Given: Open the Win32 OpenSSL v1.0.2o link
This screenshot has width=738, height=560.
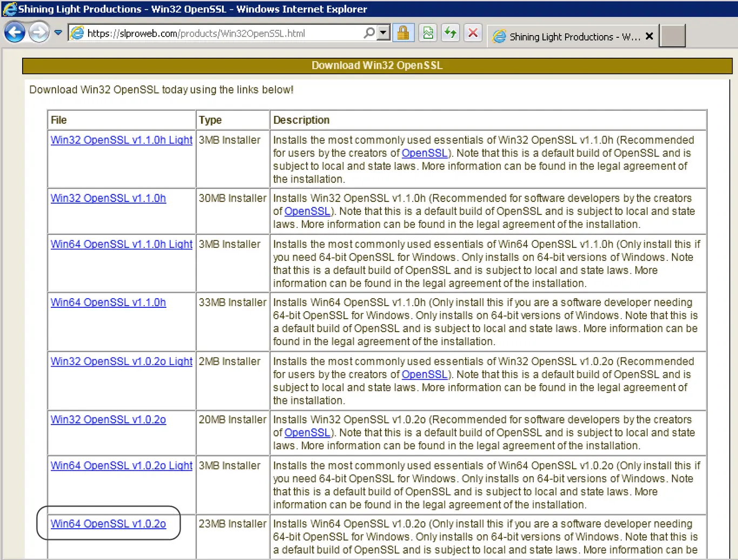Looking at the screenshot, I should (109, 420).
